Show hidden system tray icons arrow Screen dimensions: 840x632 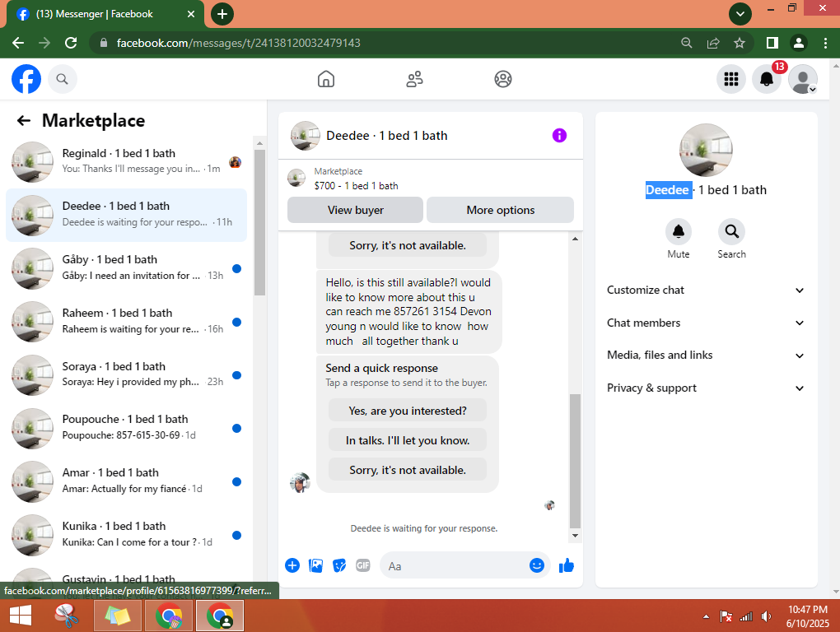(706, 616)
